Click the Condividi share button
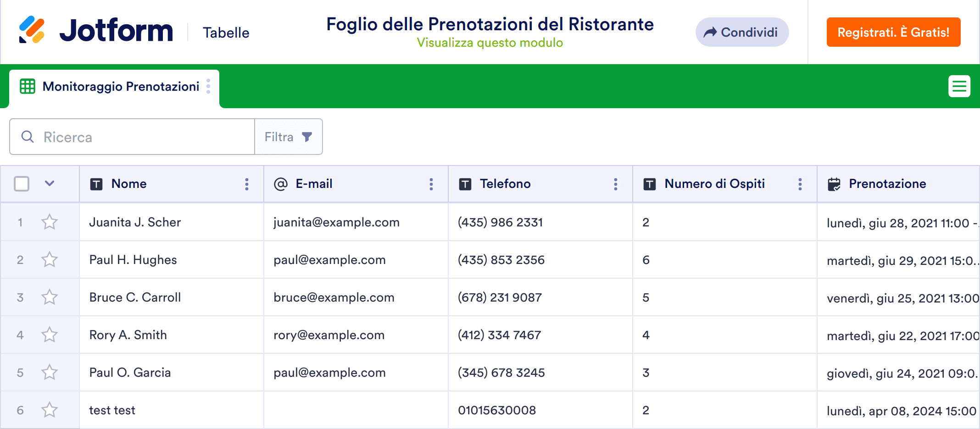Screen dimensions: 980x429 [x=741, y=32]
